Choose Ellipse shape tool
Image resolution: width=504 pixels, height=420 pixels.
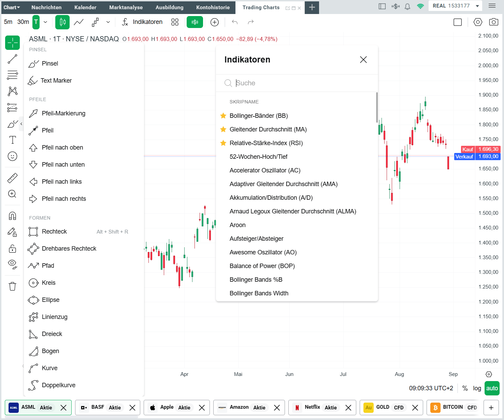click(x=84, y=300)
